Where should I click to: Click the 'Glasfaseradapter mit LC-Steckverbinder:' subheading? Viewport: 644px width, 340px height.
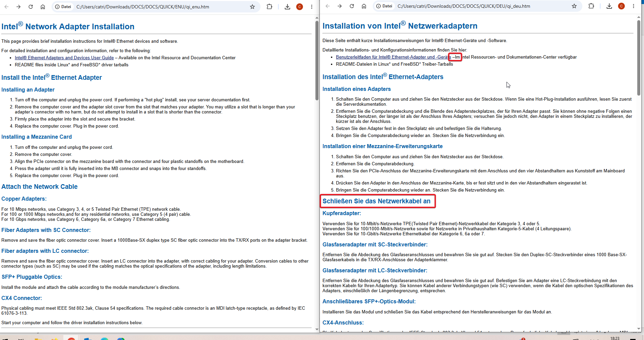pos(375,271)
